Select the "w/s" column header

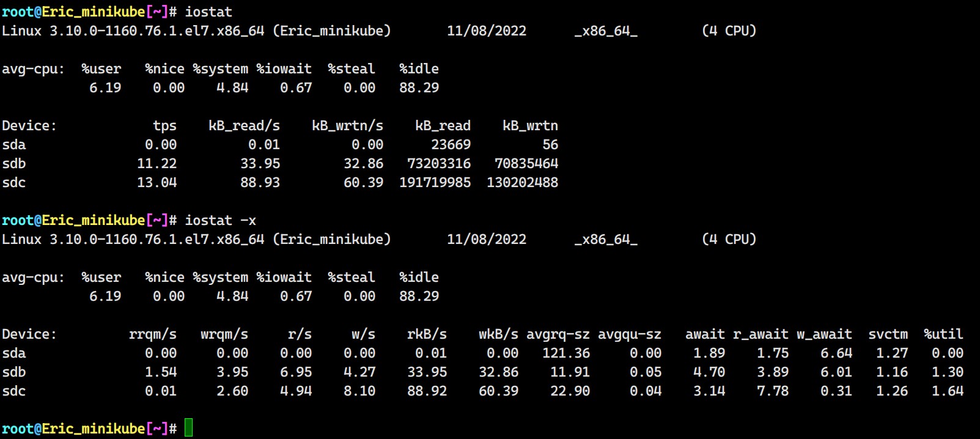click(x=363, y=334)
